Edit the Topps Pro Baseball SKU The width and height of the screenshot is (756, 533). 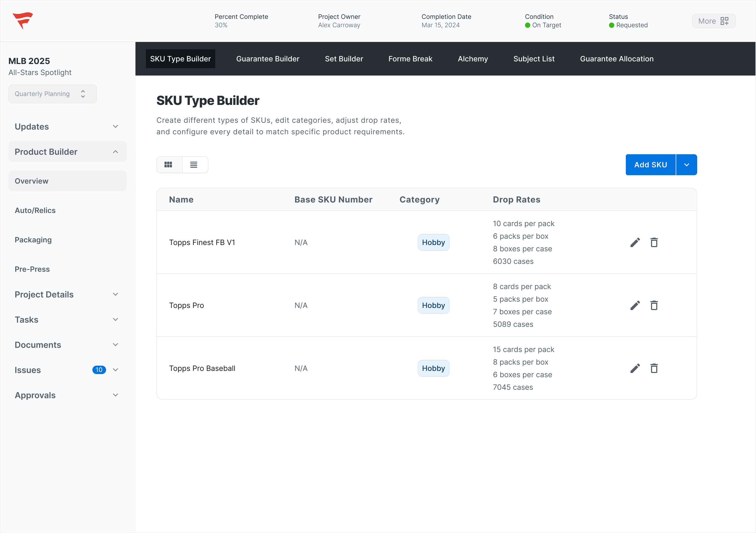pyautogui.click(x=635, y=368)
